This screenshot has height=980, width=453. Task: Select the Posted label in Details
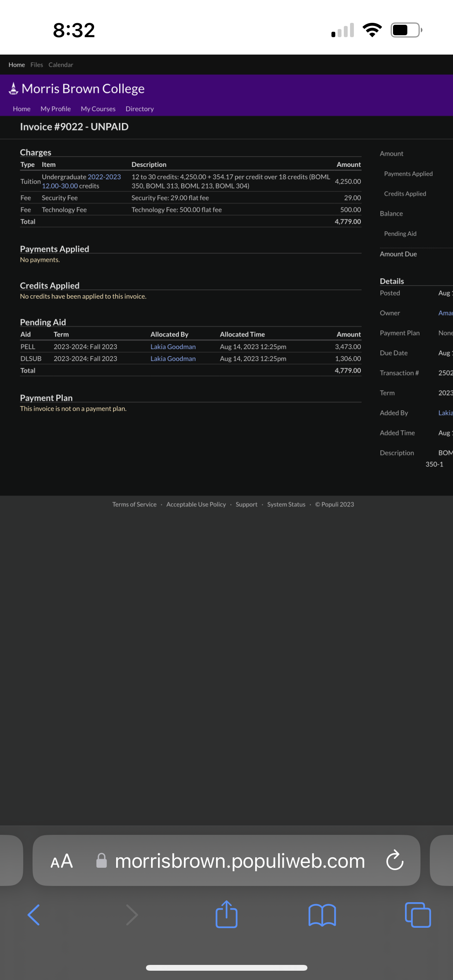(x=390, y=293)
